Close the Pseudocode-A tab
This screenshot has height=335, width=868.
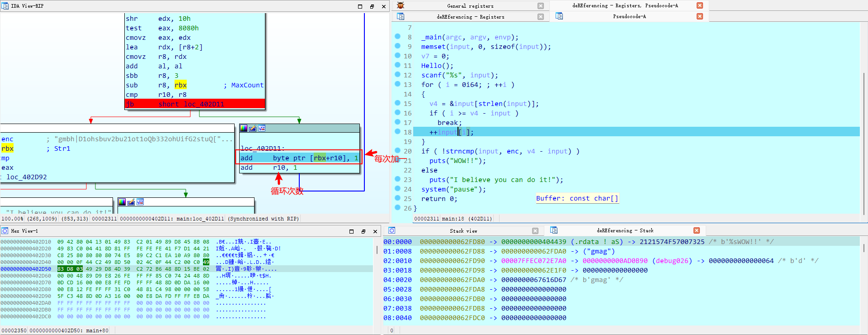tap(700, 16)
